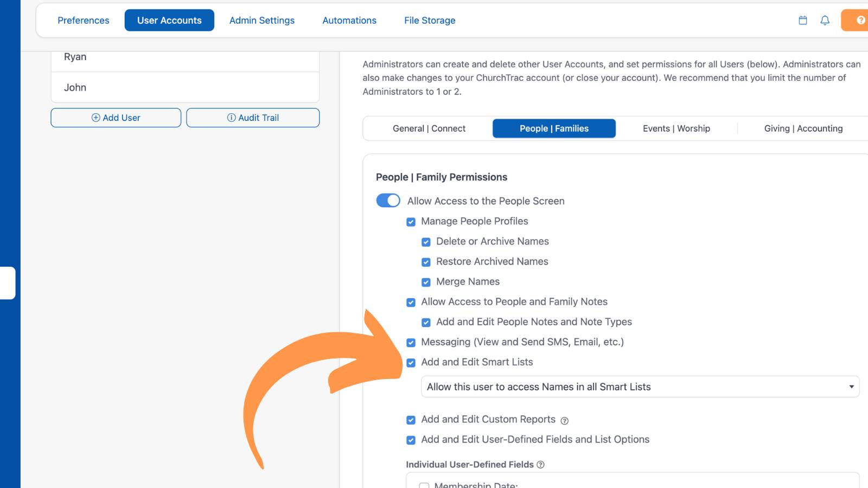This screenshot has width=868, height=488.
Task: Click the white handle on left sidebar
Action: click(x=8, y=282)
